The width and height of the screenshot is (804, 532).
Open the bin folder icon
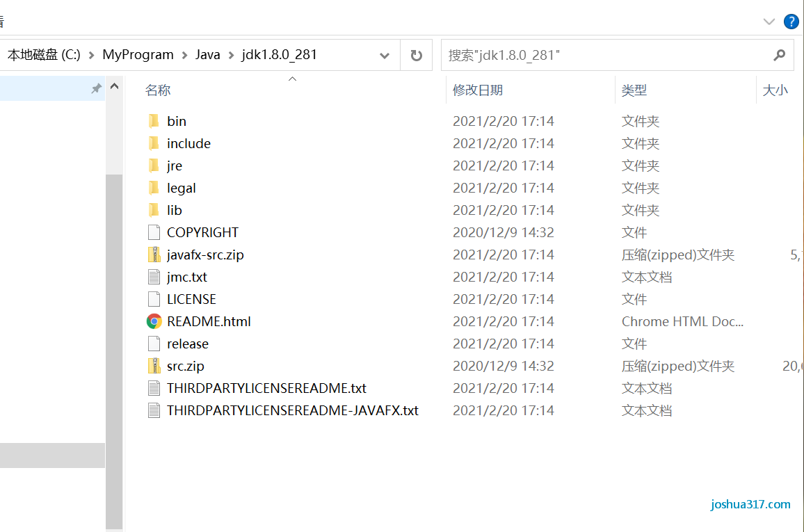click(x=153, y=121)
